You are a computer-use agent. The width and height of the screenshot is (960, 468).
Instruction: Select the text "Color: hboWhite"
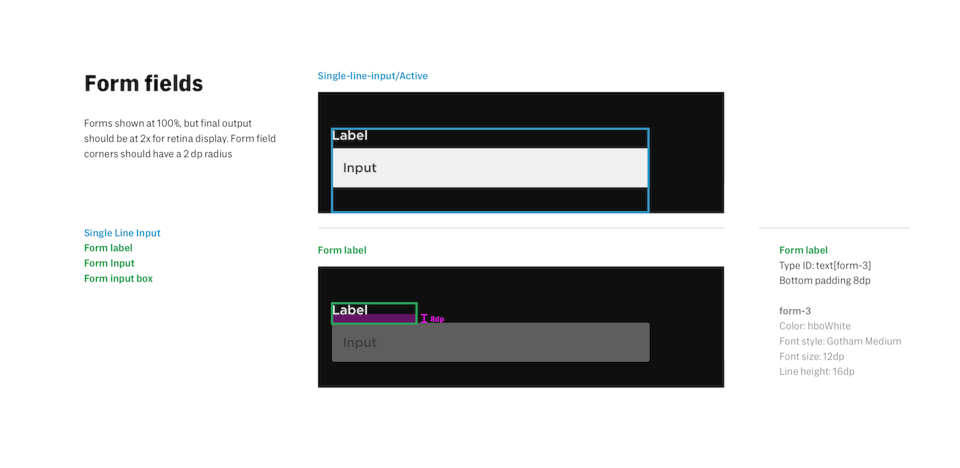(x=814, y=326)
